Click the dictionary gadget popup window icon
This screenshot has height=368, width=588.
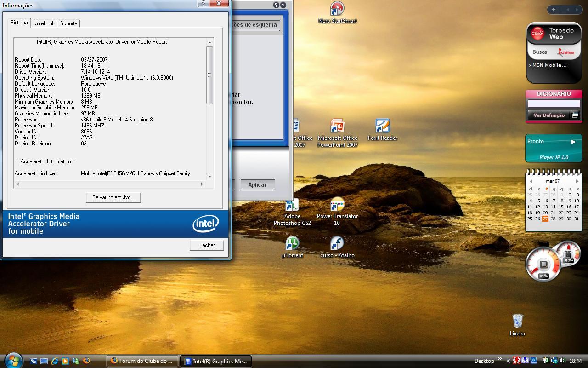575,115
